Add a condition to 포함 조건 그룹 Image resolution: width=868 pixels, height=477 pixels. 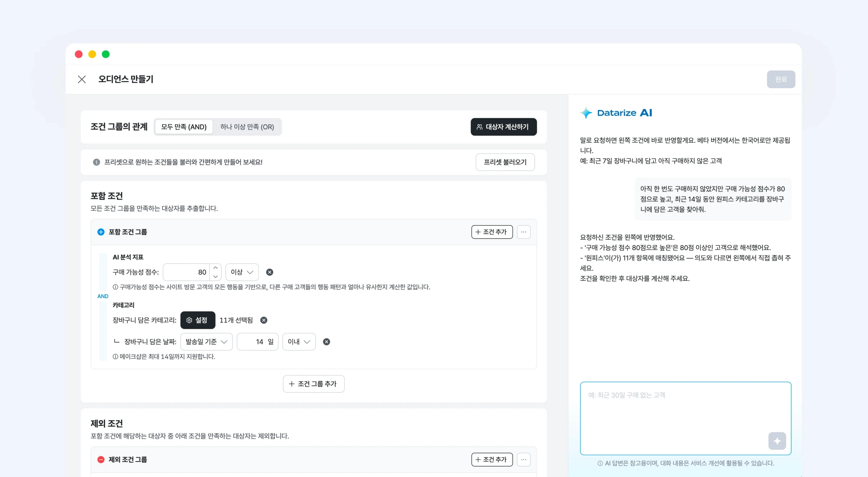click(x=492, y=232)
